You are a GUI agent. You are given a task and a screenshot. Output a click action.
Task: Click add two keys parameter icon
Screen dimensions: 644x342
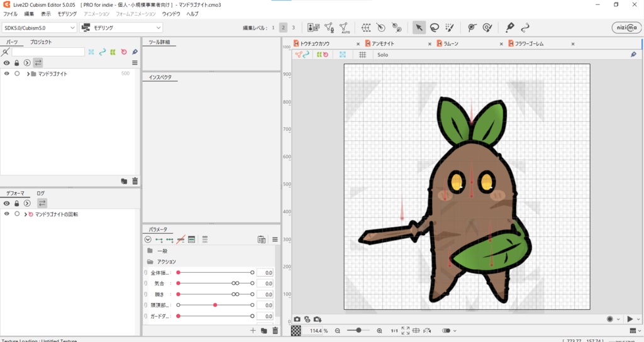coord(159,240)
